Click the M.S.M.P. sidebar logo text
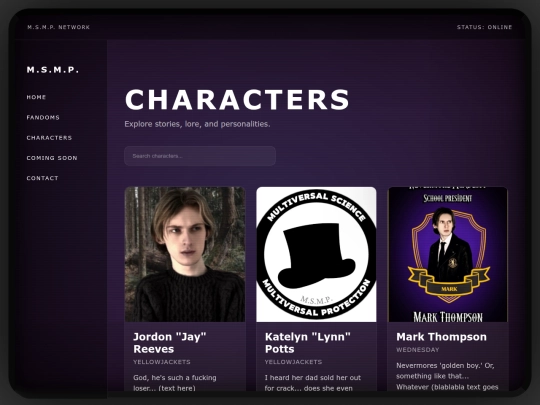540x405 pixels. pyautogui.click(x=53, y=70)
